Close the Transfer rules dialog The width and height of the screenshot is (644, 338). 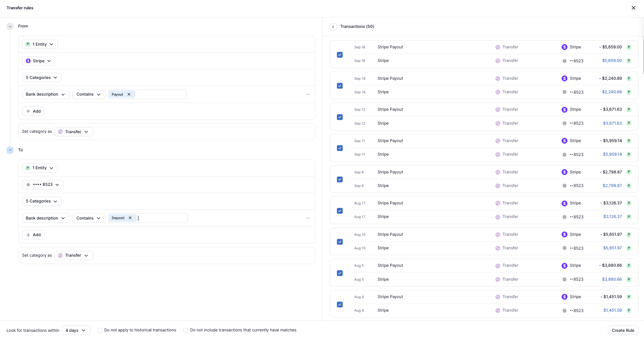coord(634,8)
